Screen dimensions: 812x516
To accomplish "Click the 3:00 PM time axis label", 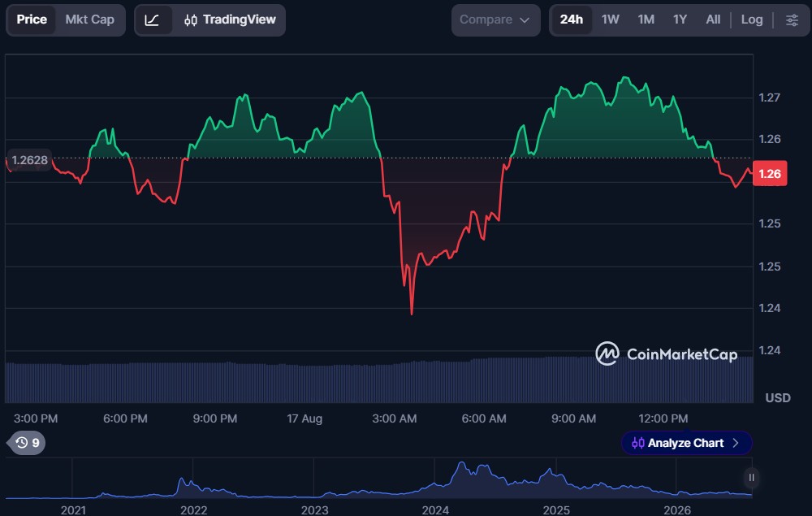I will [x=35, y=418].
